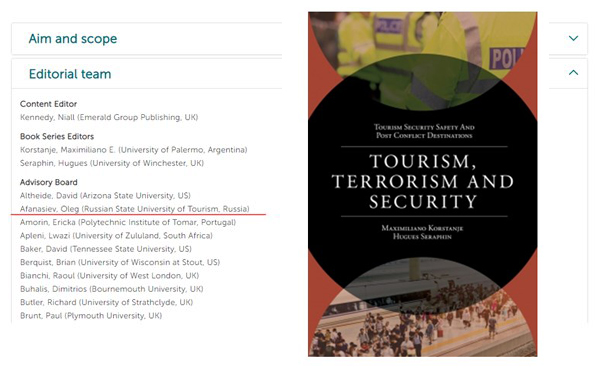Select Buhalis, Dimitrios (Bournemouth University, UK)
Image resolution: width=603 pixels, height=385 pixels.
point(112,289)
